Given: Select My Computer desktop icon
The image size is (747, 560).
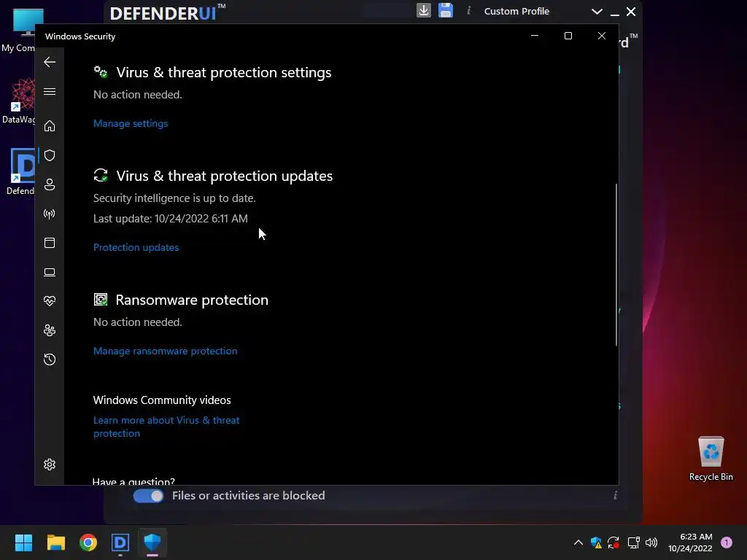Looking at the screenshot, I should coord(19,31).
